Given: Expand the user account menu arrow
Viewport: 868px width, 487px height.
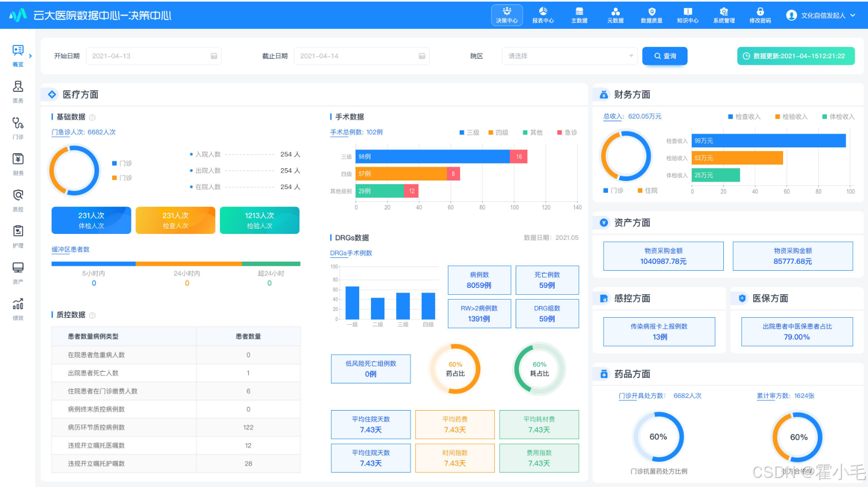Looking at the screenshot, I should click(x=853, y=15).
